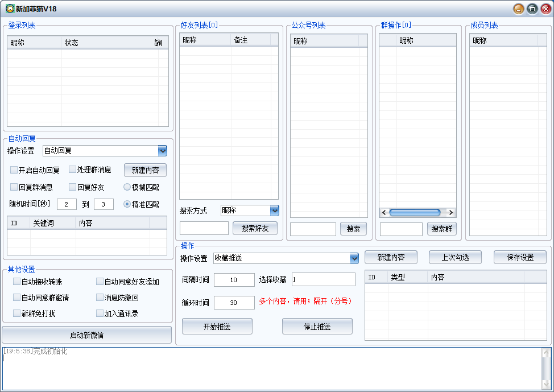Check the 消息防撤回 option
Image resolution: width=554 pixels, height=392 pixels.
100,298
